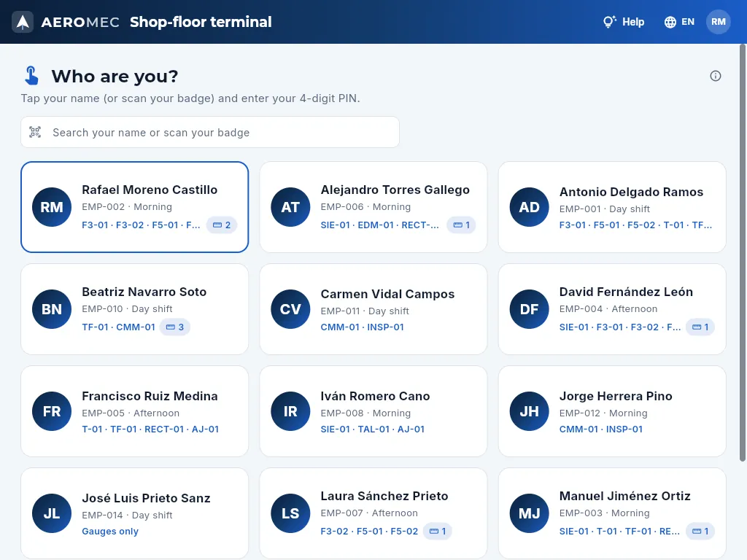Image resolution: width=747 pixels, height=560 pixels.
Task: Click the globe language icon
Action: point(670,22)
